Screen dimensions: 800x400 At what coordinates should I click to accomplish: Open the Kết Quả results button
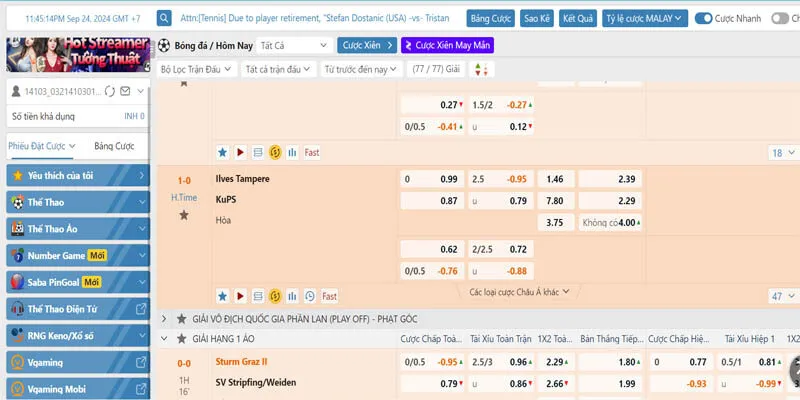point(577,18)
